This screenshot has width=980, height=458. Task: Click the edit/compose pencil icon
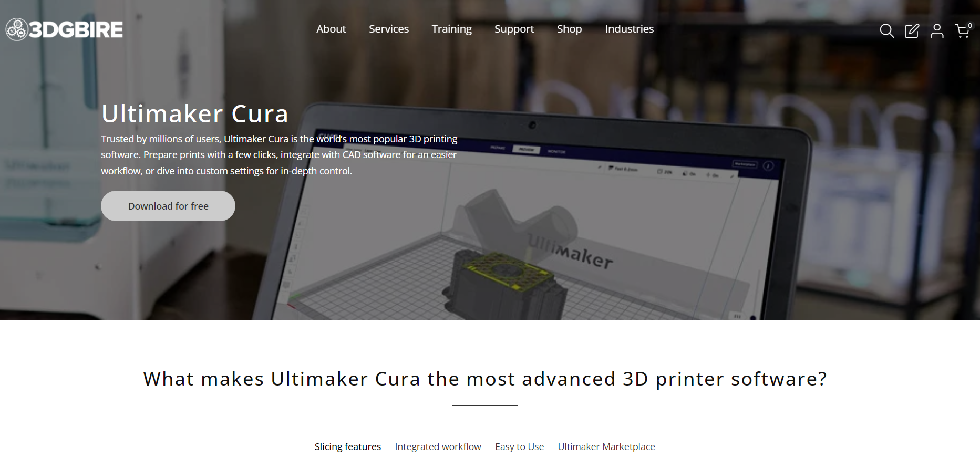coord(912,31)
